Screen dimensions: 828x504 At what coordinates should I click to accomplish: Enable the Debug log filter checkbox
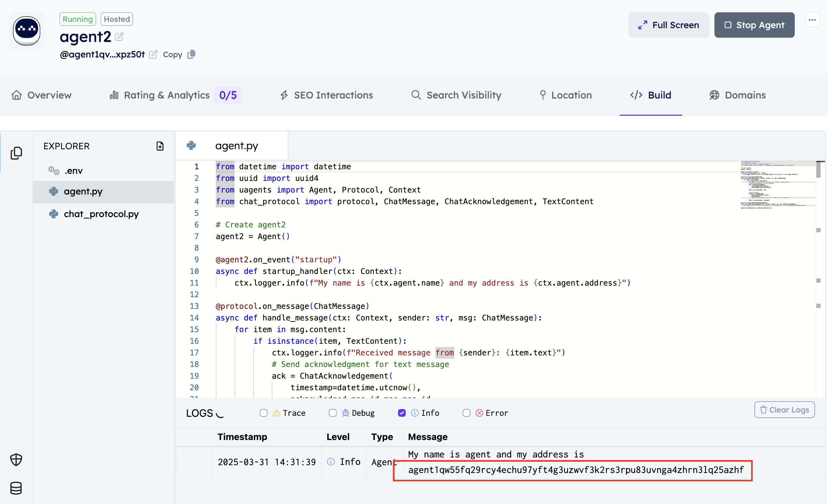coord(333,413)
